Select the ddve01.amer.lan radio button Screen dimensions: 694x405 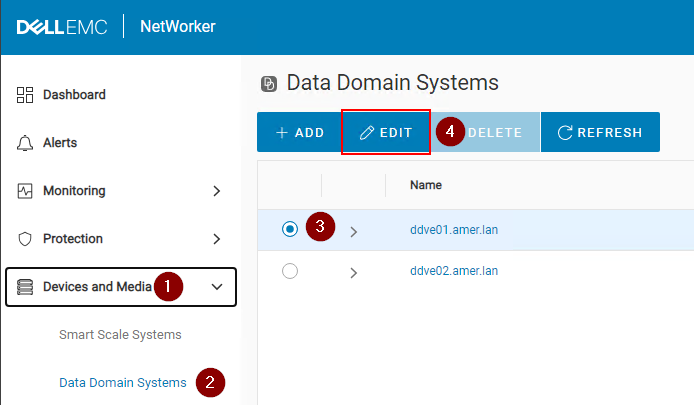click(x=290, y=229)
